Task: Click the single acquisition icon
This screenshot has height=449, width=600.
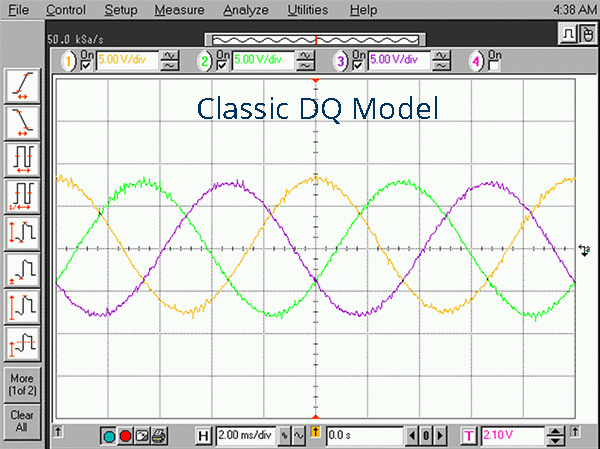Action: click(142, 436)
